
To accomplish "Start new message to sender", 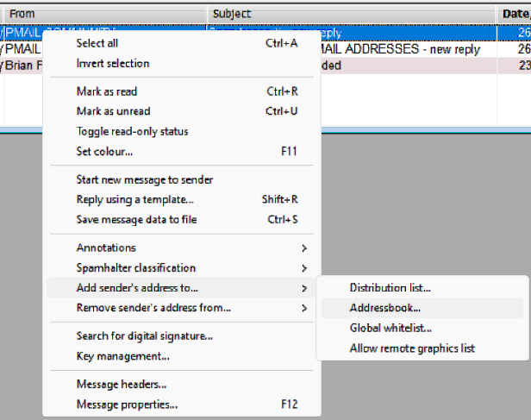I will point(144,179).
